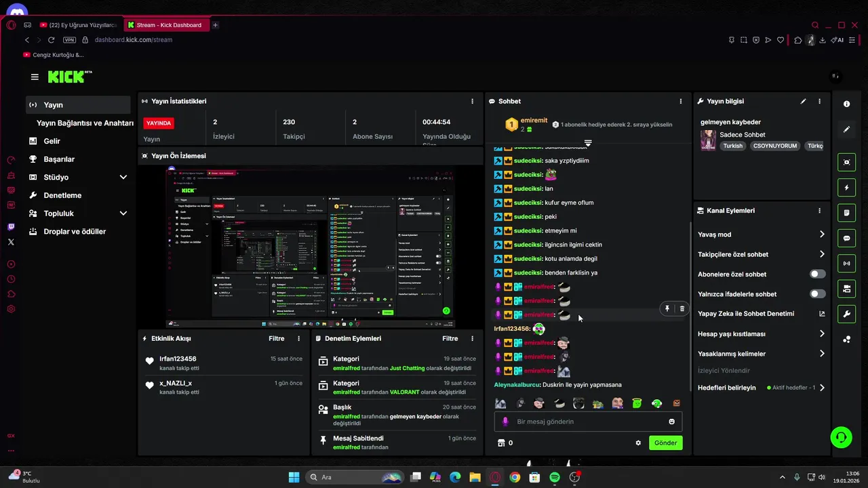Screen dimensions: 868x488
Task: Select Yayın in the sidebar
Action: pos(79,105)
